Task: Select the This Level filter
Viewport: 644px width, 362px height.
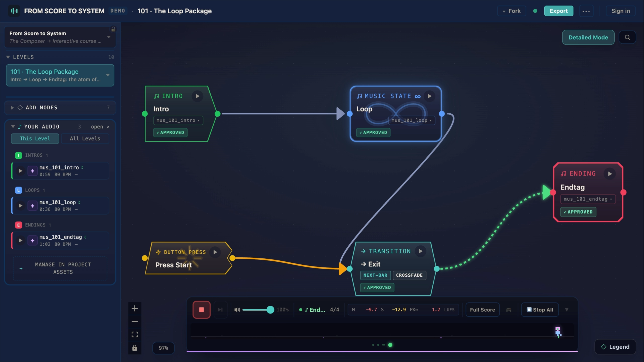Action: [35, 139]
